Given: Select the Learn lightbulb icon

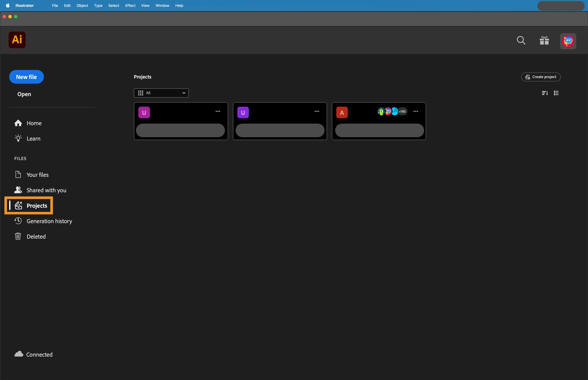Looking at the screenshot, I should tap(18, 138).
